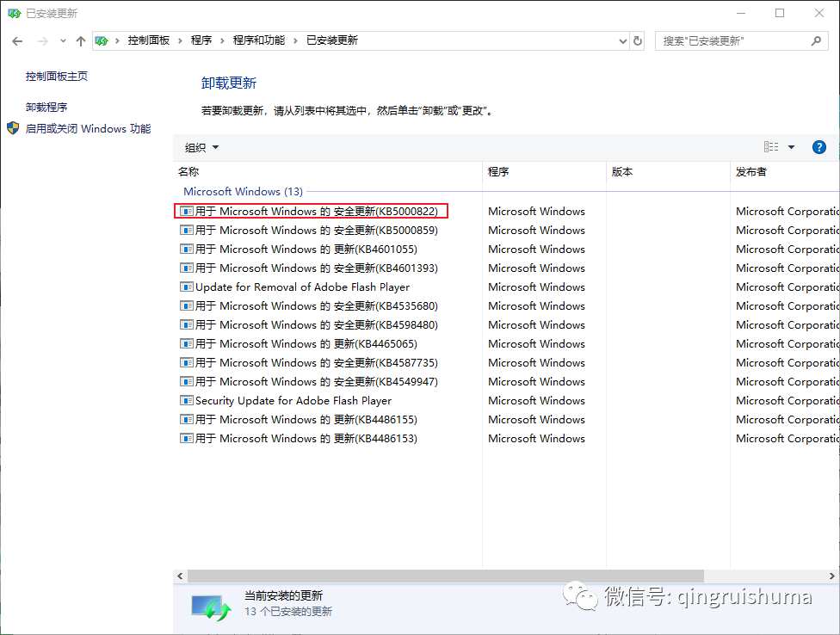
Task: Click the back navigation arrow
Action: pyautogui.click(x=17, y=40)
